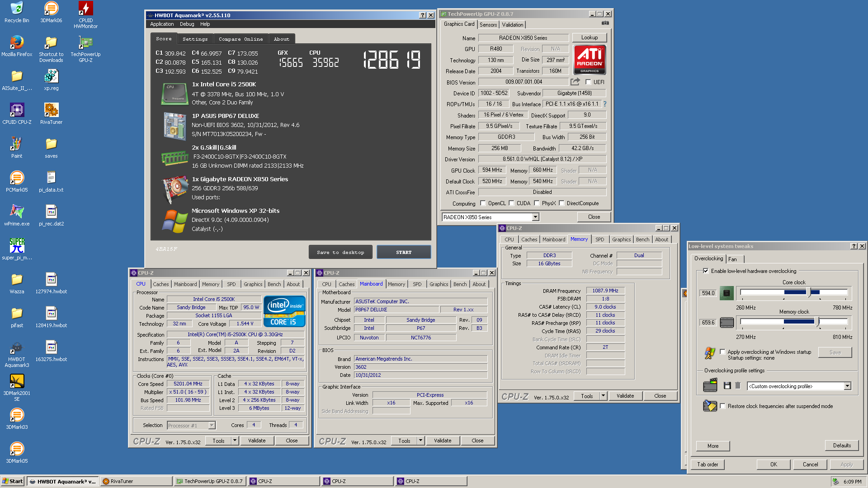Click Validate in CPU-Z Mainboard window
The height and width of the screenshot is (488, 868).
tap(443, 441)
